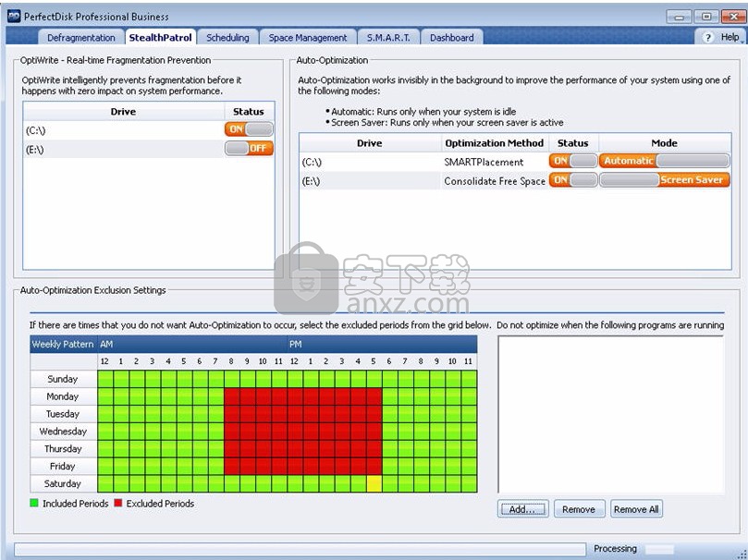
Task: Turn on OptiWrite for drive E:\
Action: point(249,148)
